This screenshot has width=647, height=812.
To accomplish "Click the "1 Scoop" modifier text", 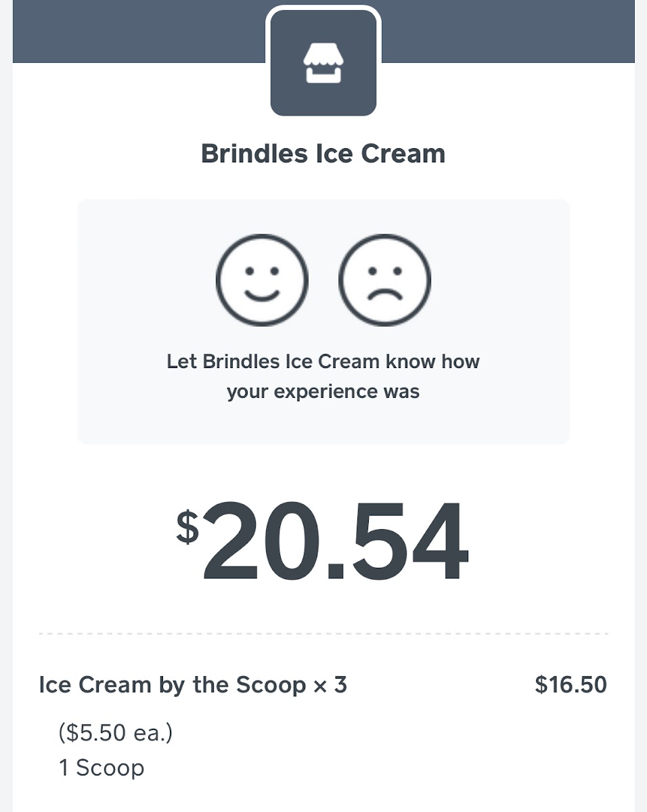I will pos(102,768).
